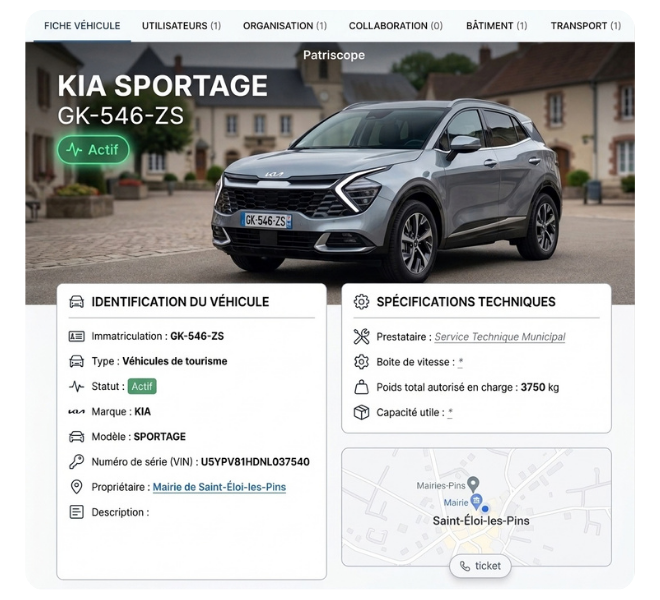Click the key icon beside Numéro de série
The height and width of the screenshot is (600, 660).
click(76, 462)
